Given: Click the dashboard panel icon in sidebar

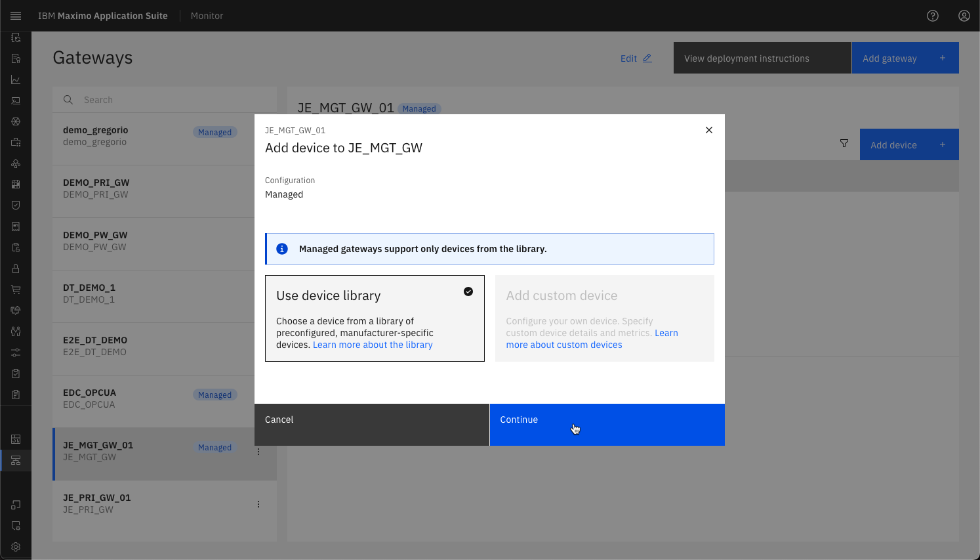Looking at the screenshot, I should [16, 439].
